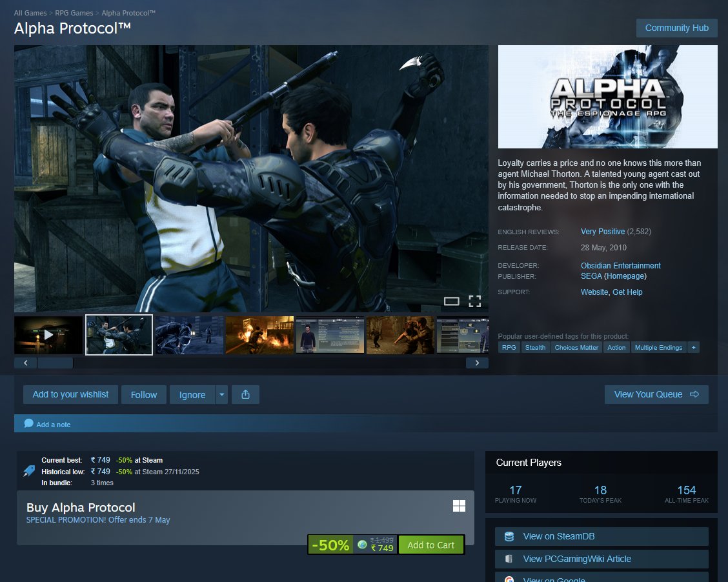Select the character dossier screenshot thumbnail
728x582 pixels.
pos(330,335)
